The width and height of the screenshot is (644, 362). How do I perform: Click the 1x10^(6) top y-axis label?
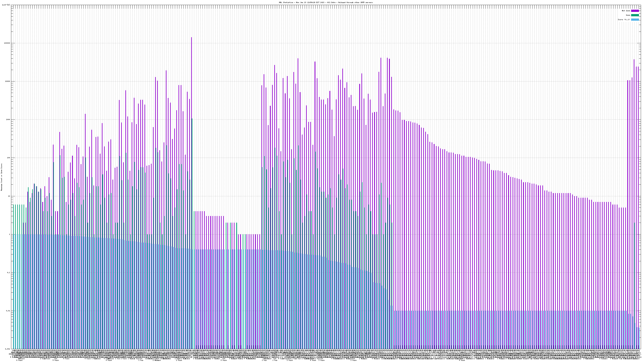pyautogui.click(x=6, y=5)
